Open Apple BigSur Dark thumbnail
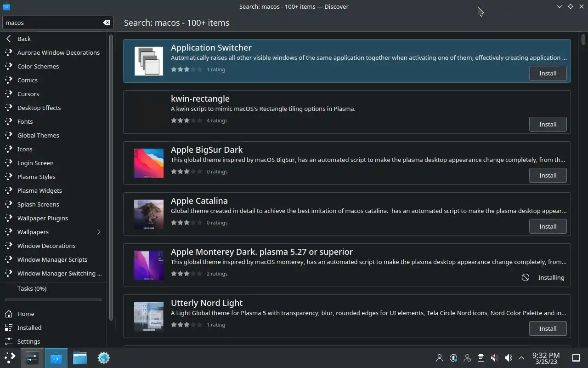The height and width of the screenshot is (368, 588). pos(149,163)
